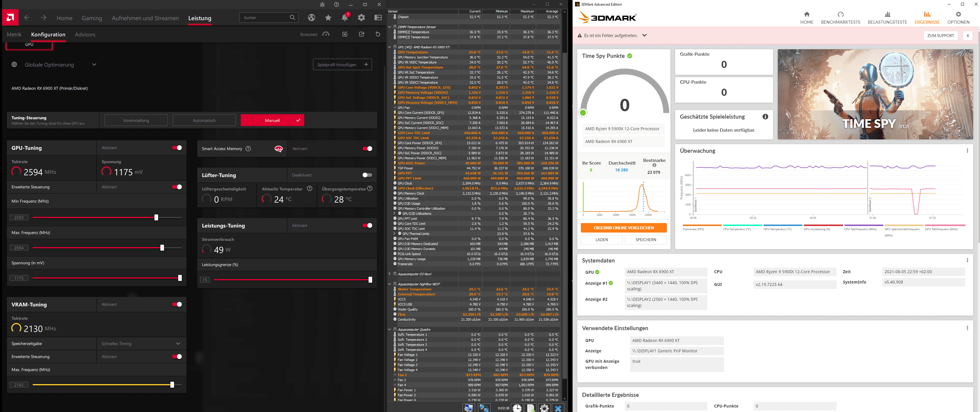The image size is (980, 412).
Task: Click Übergangstemperatur help icon
Action: point(370,189)
